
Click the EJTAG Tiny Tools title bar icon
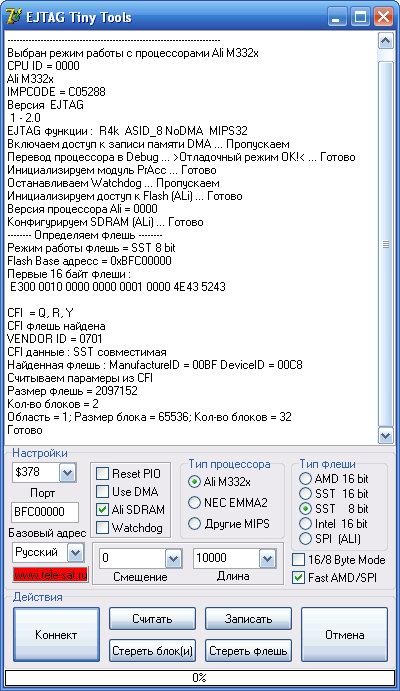[14, 16]
